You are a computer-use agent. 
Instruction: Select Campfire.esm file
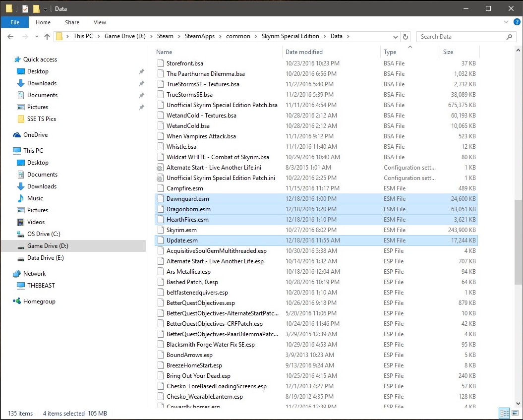316,188
